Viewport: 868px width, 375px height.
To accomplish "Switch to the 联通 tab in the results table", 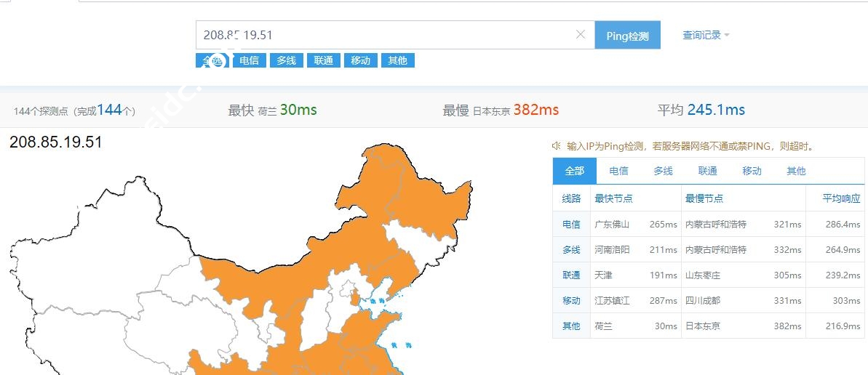I will (707, 171).
